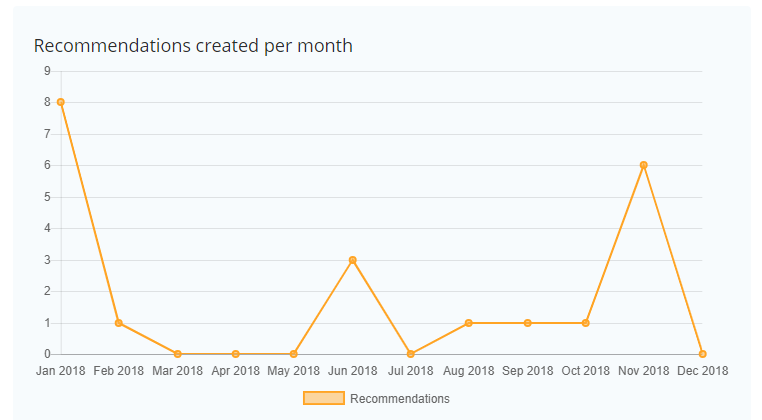762x420 pixels.
Task: Click the y-axis label 9
Action: click(47, 71)
